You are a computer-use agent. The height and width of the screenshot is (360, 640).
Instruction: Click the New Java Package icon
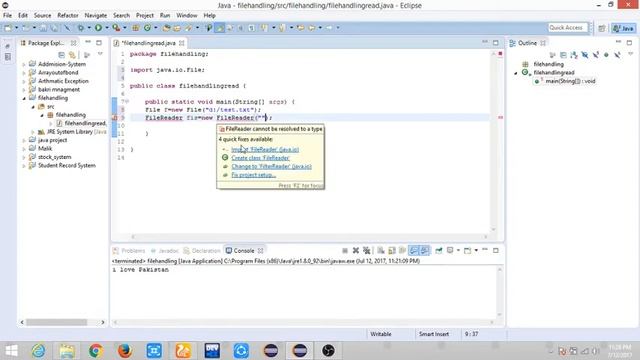tap(136, 28)
